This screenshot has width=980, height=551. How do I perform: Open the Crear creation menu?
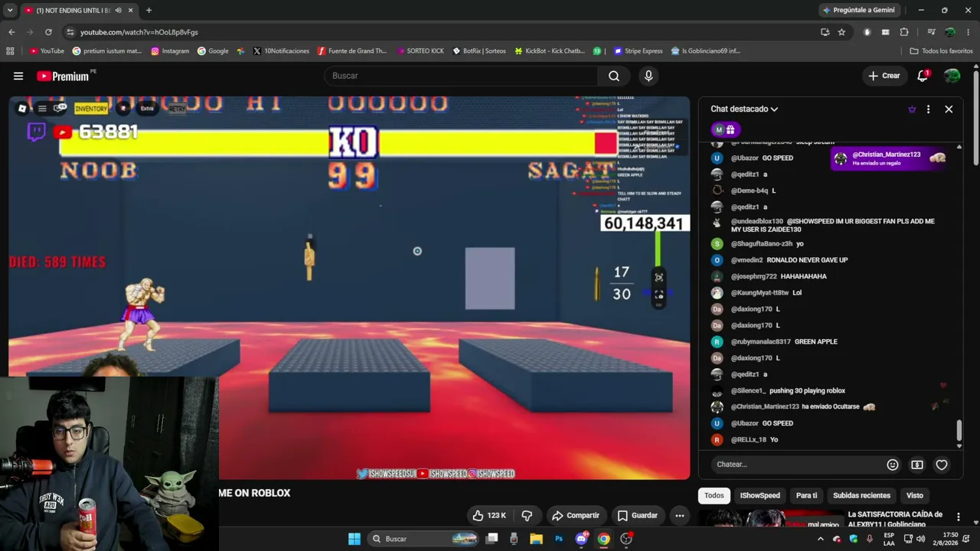pos(884,76)
